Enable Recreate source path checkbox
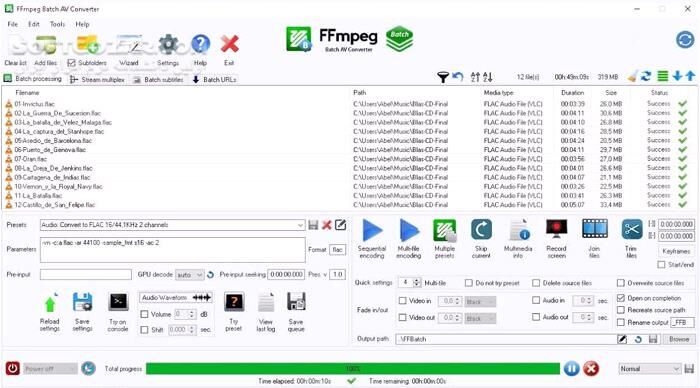The height and width of the screenshot is (388, 700). 621,310
